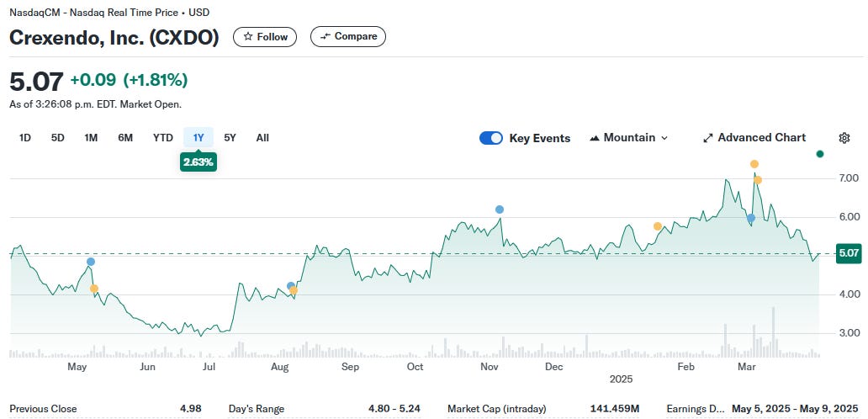Click the Oct label on the time axis
Screen dimensions: 868x419
(x=415, y=367)
